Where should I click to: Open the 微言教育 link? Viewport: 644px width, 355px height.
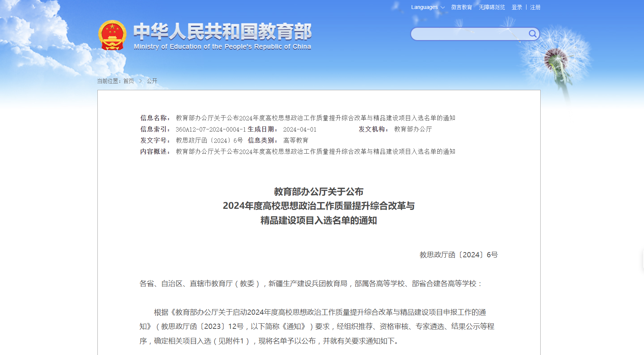click(462, 7)
